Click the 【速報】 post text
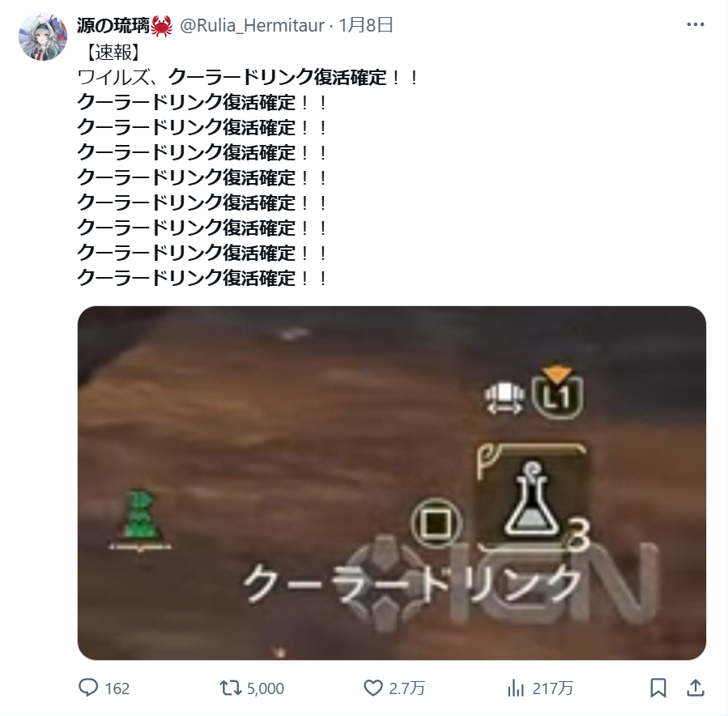This screenshot has height=716, width=728. (x=113, y=52)
